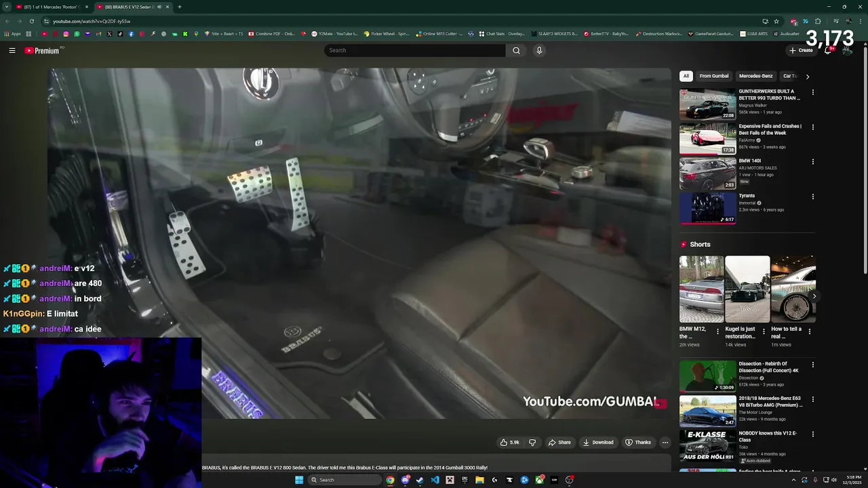
Task: Show hidden system tray icons chevron
Action: coord(793,480)
